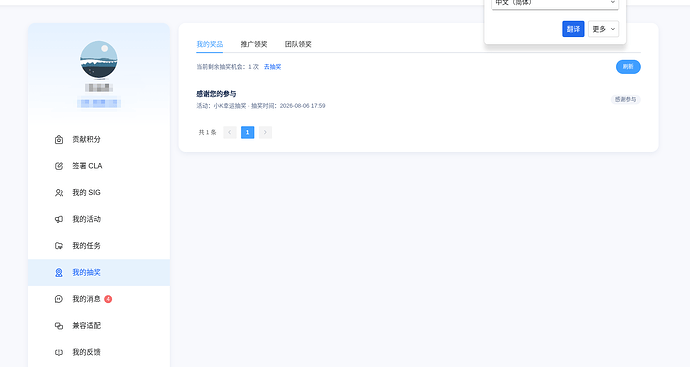The height and width of the screenshot is (367, 690).
Task: Click the 去抽奖 link
Action: pyautogui.click(x=272, y=67)
